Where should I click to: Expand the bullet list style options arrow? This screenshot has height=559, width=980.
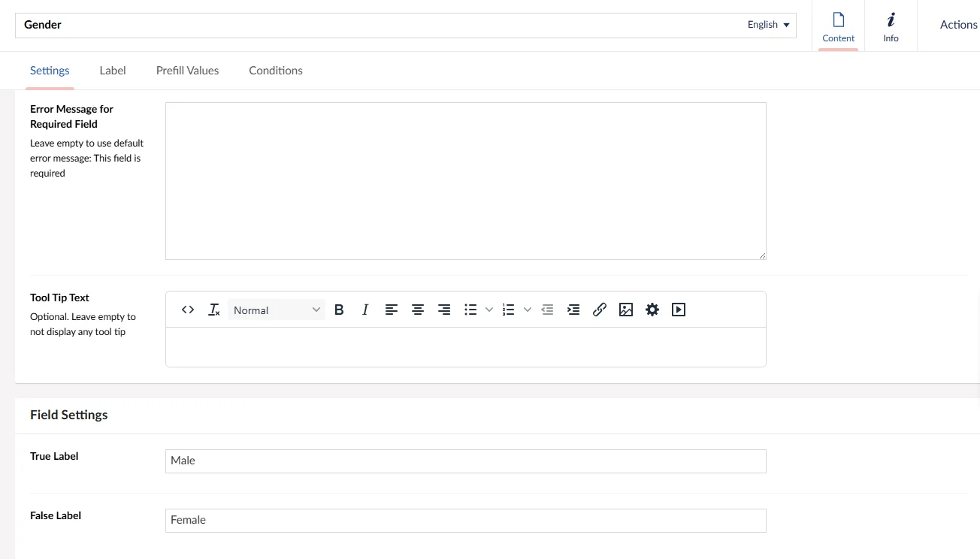click(x=489, y=310)
